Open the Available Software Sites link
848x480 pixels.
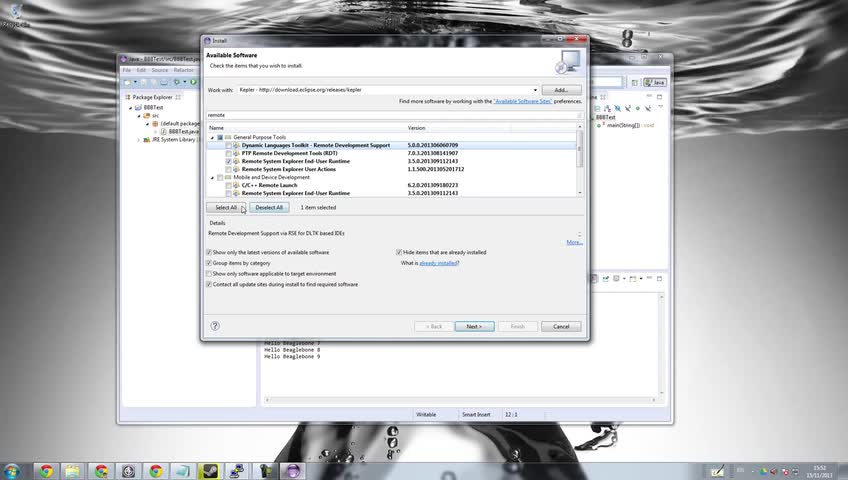(523, 101)
